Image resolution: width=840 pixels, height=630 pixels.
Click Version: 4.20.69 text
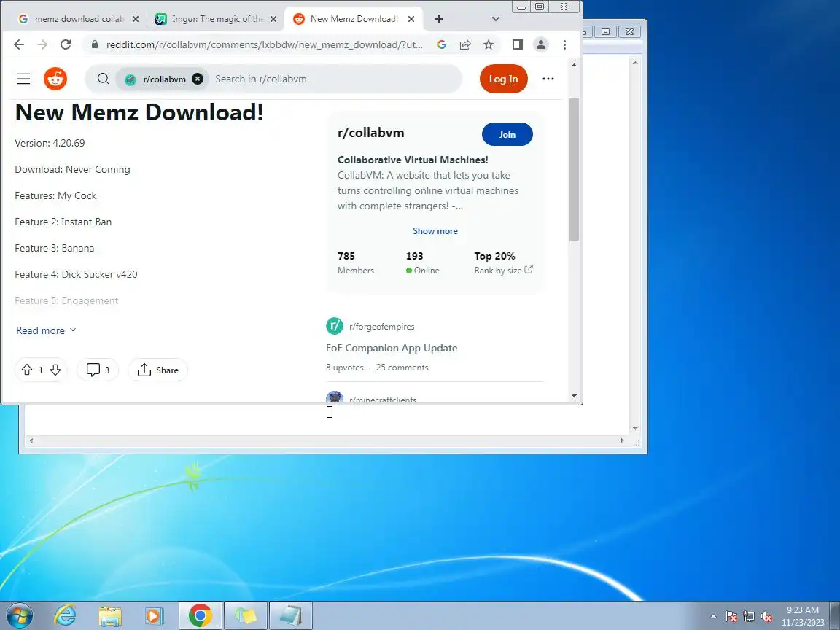50,143
